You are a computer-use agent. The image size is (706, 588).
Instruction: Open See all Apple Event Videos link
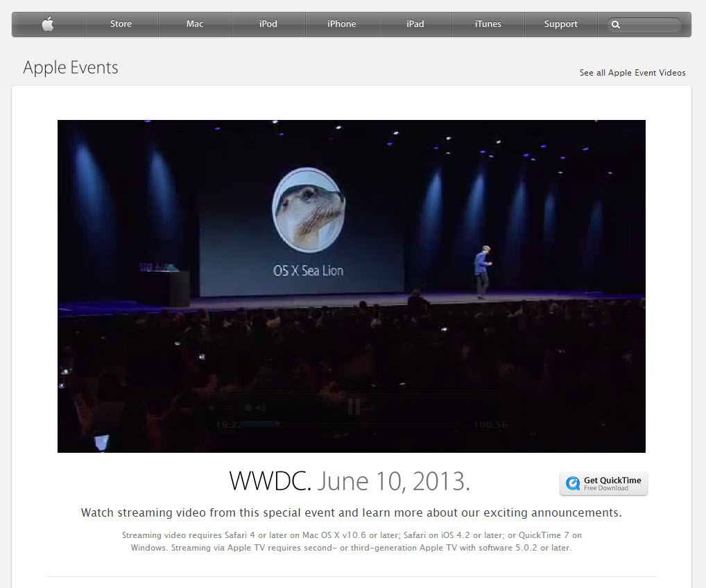(632, 73)
